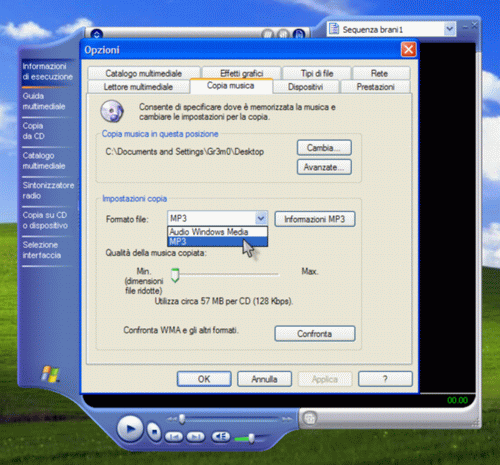Click Informazioni MP3 button
500x465 pixels.
pyautogui.click(x=315, y=219)
